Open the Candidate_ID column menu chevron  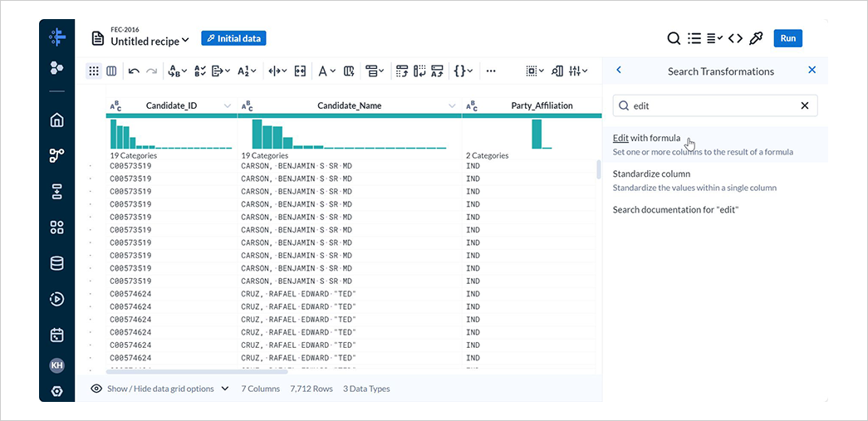(227, 105)
